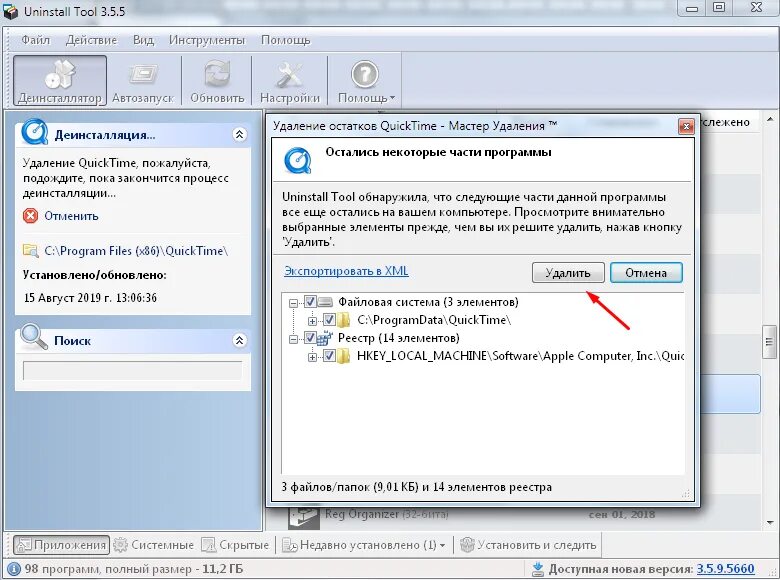Open the Деинсталлятор toolbar tool
Viewport: 780px width, 580px height.
pyautogui.click(x=60, y=80)
